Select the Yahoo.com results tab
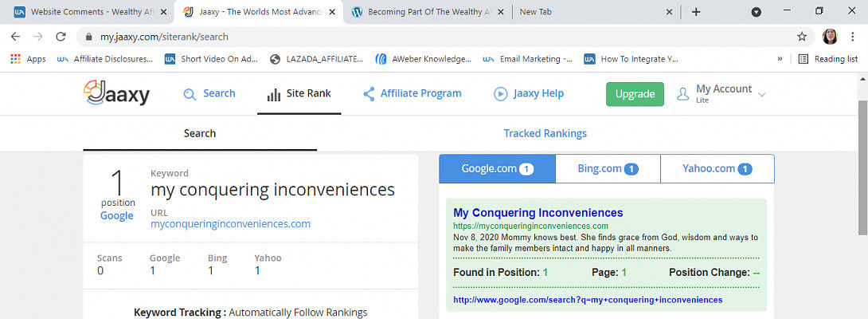 717,168
